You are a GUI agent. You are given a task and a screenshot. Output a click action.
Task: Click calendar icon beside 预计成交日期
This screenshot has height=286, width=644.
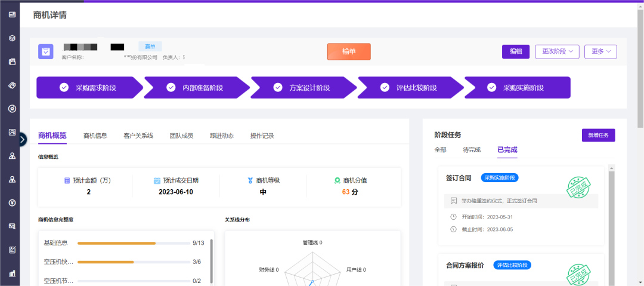click(x=157, y=181)
